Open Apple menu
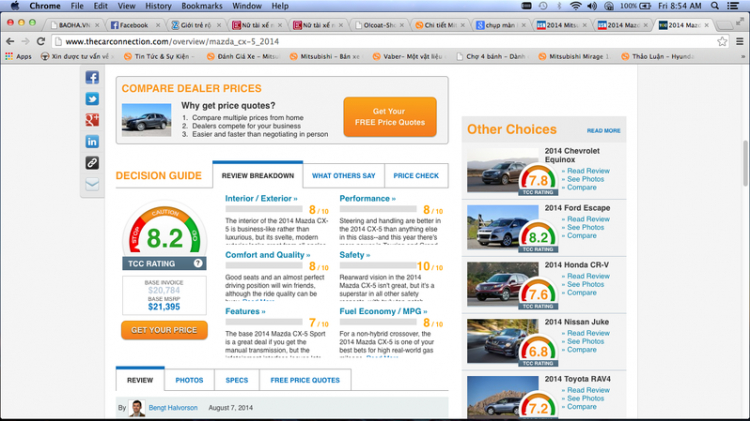Screen dimensions: 750x421 coord(15,6)
